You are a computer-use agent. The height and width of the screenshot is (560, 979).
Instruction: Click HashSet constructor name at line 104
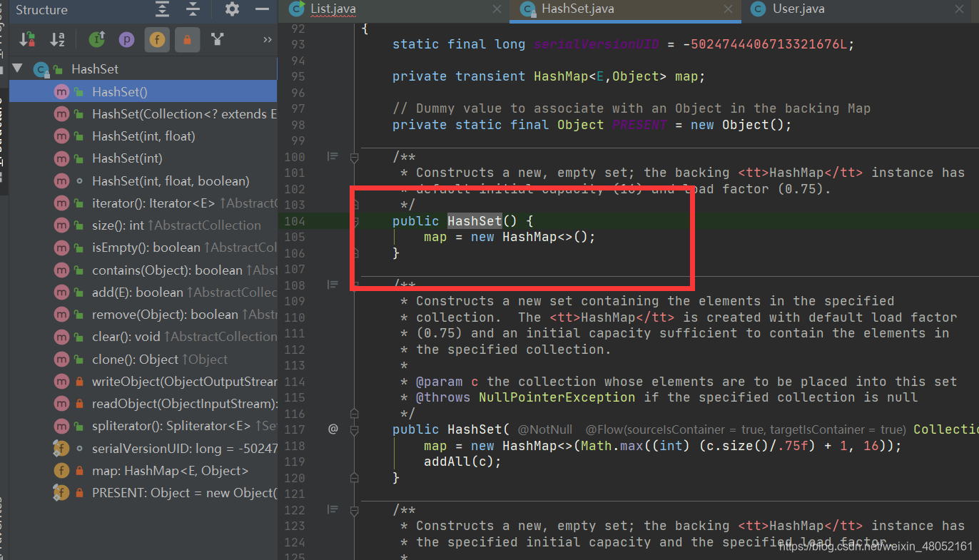(475, 221)
